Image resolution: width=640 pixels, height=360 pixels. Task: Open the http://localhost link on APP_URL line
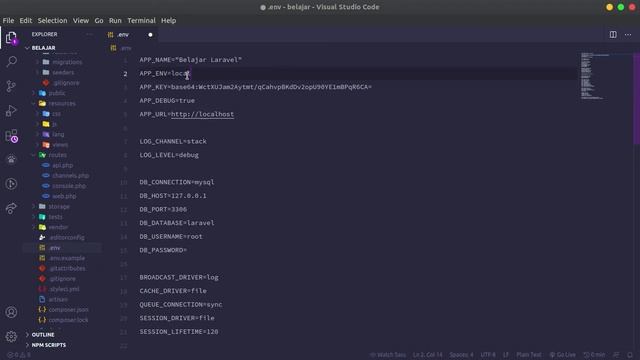[x=202, y=114]
